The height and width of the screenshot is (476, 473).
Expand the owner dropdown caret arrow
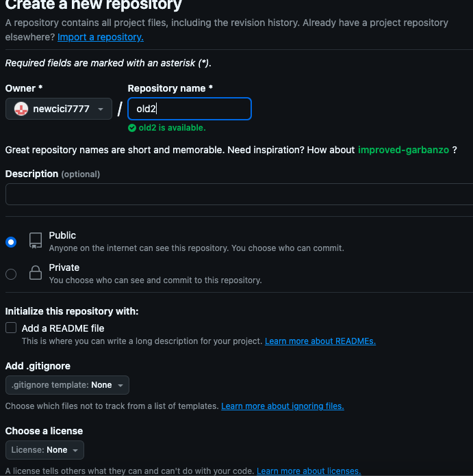(101, 109)
